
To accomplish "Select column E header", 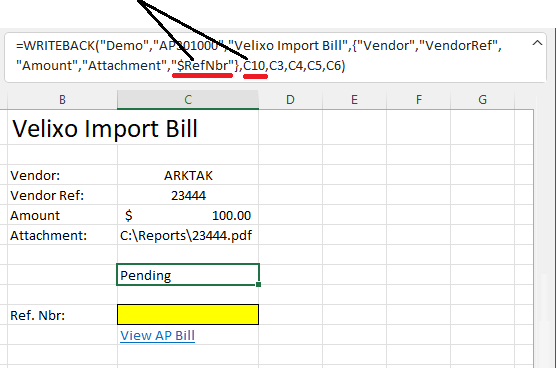I will (354, 100).
